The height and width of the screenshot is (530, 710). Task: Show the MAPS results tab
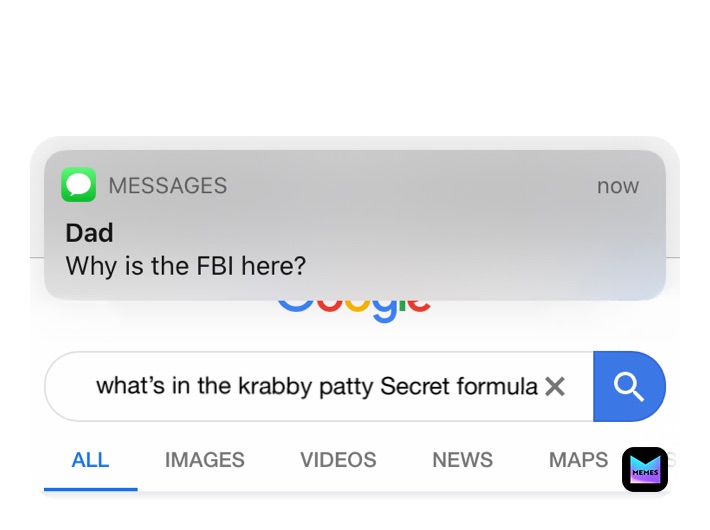[x=578, y=460]
